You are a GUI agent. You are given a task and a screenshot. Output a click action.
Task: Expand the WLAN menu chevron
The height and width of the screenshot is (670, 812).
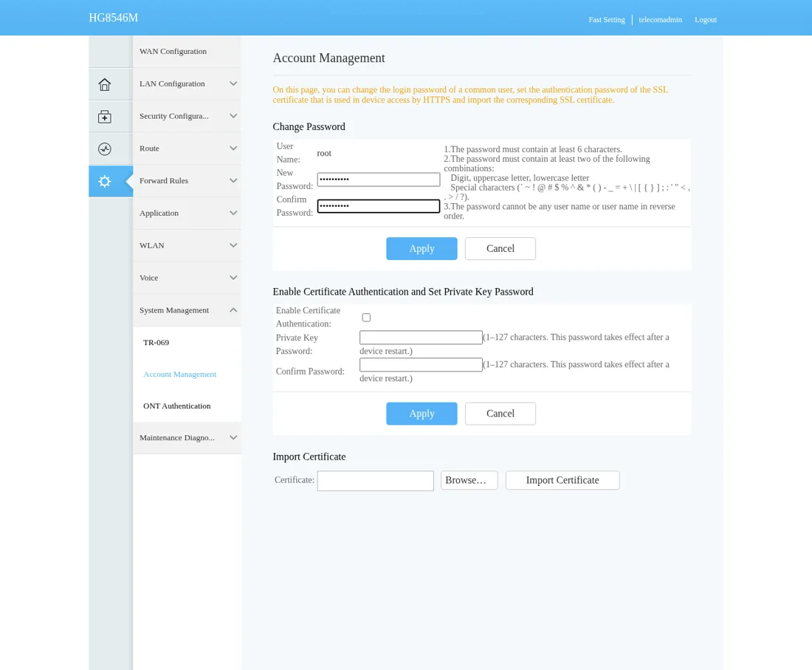click(233, 245)
